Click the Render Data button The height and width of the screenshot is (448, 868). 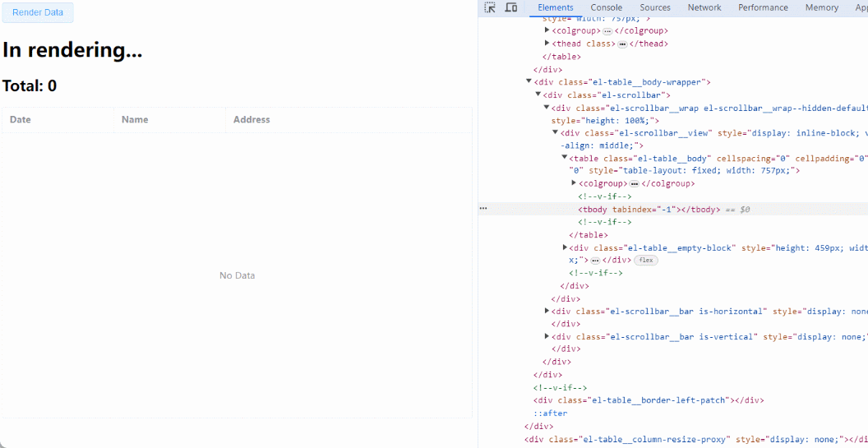tap(38, 12)
